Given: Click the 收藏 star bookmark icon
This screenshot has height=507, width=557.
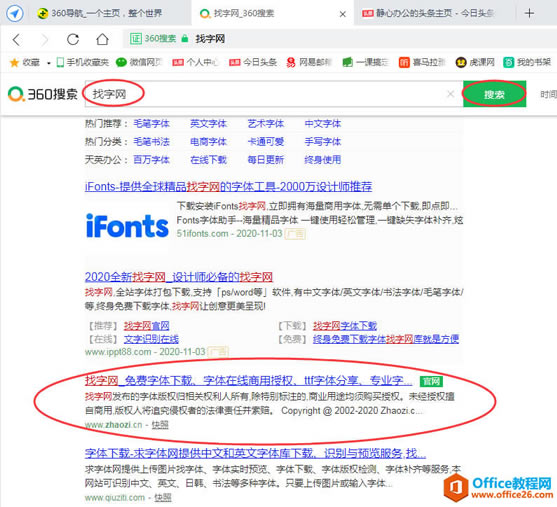Looking at the screenshot, I should click(15, 63).
